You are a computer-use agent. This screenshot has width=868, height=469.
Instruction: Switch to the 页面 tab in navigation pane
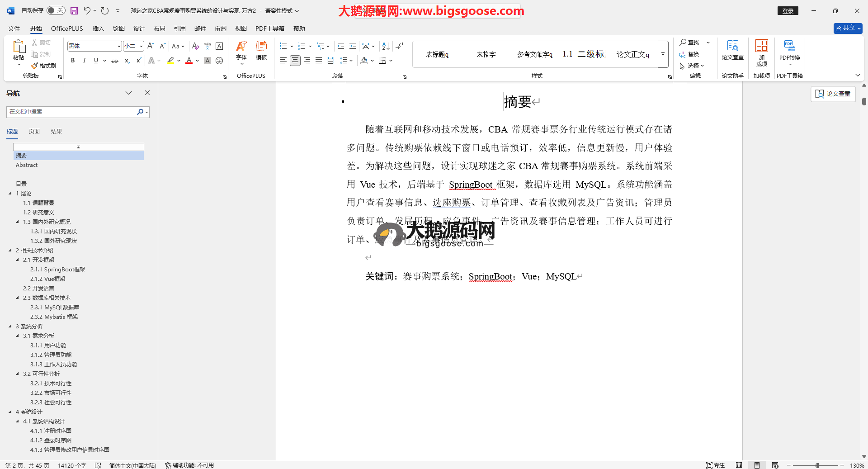(34, 132)
